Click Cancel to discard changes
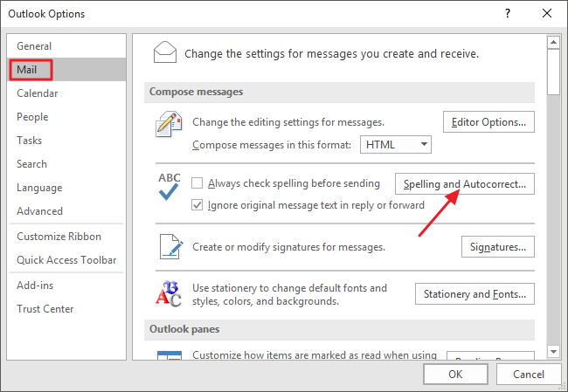Image resolution: width=568 pixels, height=392 pixels. point(529,374)
